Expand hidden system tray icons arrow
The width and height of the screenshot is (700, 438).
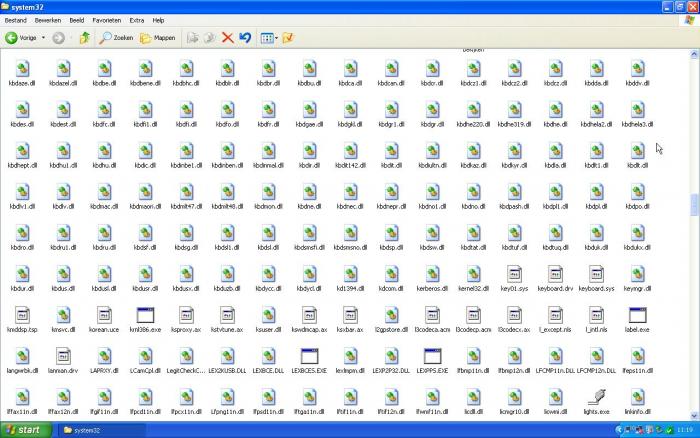[619, 430]
